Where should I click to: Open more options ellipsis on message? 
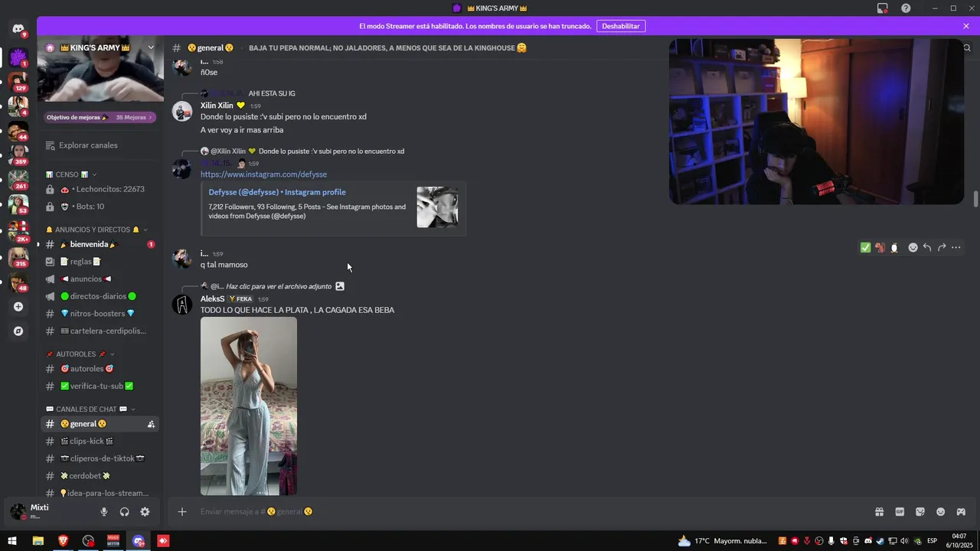pos(956,247)
